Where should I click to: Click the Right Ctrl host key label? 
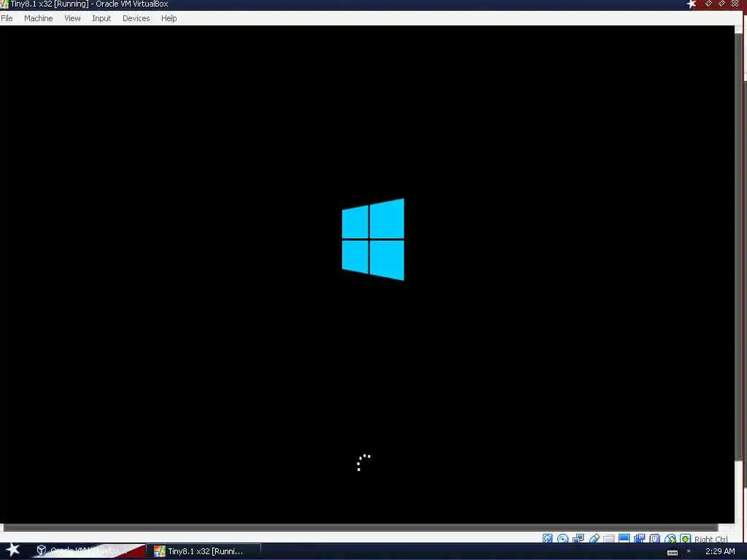(x=711, y=539)
